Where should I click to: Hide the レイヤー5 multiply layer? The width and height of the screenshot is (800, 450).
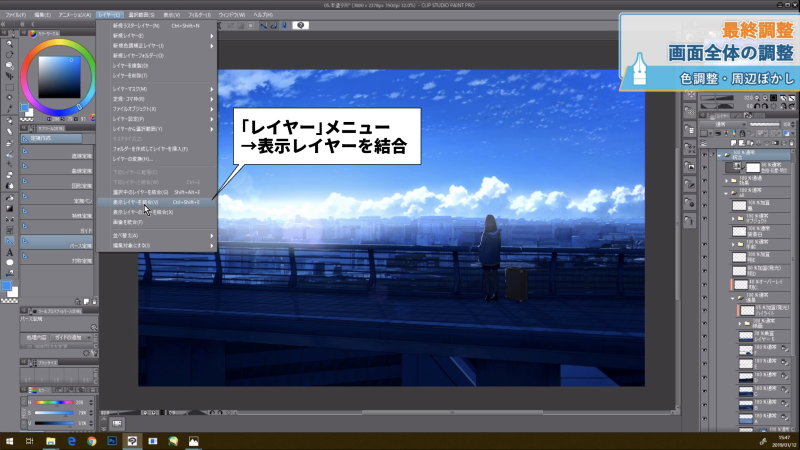[x=705, y=336]
